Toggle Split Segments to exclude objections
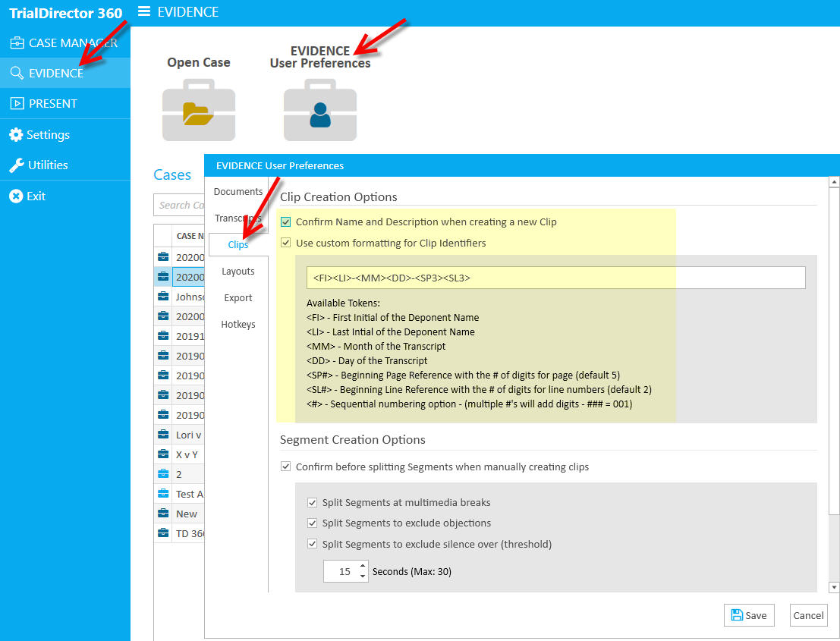This screenshot has width=840, height=641. (312, 523)
